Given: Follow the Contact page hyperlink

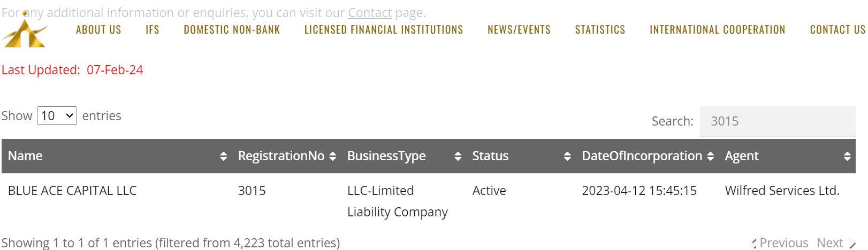Looking at the screenshot, I should click(370, 13).
